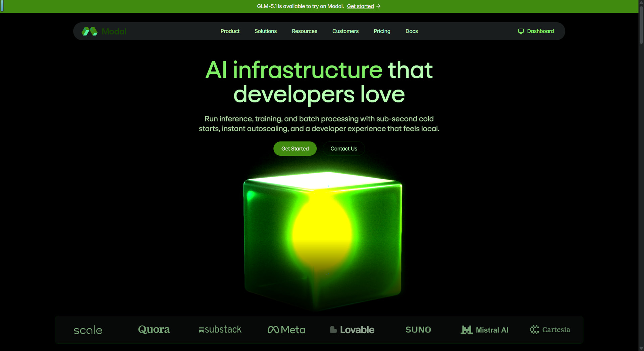Click the 'AI infrastructure that' headline line

click(319, 70)
